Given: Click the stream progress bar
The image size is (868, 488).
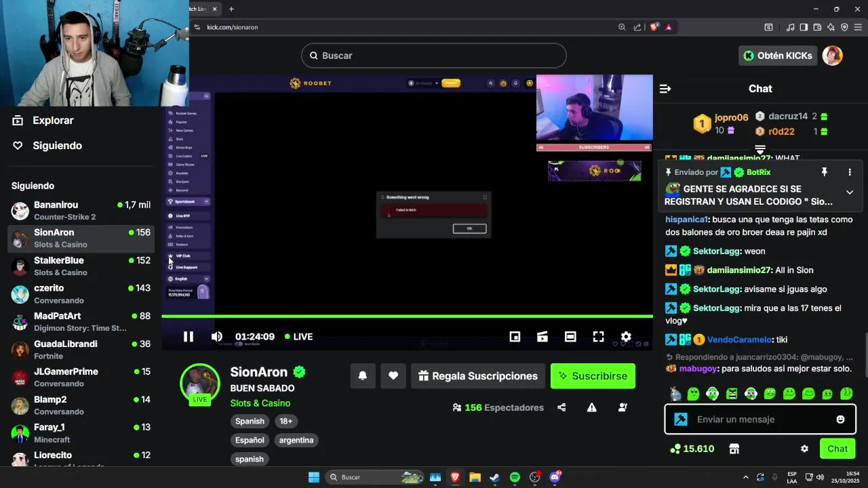Looking at the screenshot, I should (407, 316).
